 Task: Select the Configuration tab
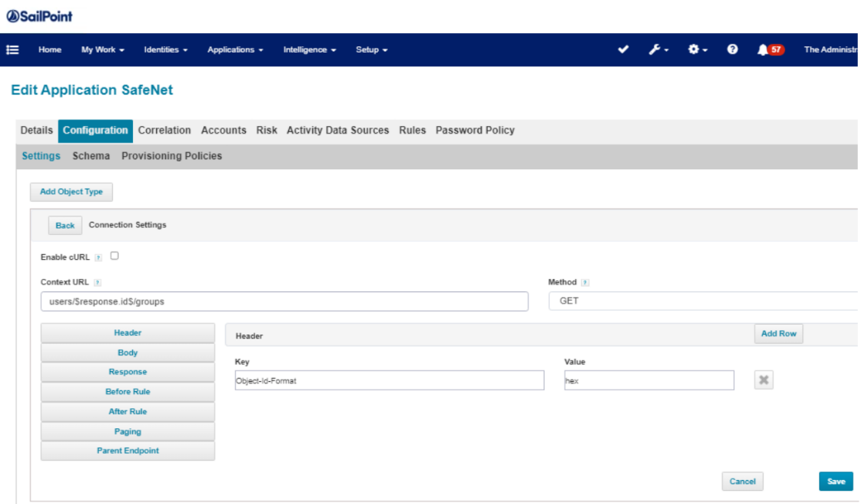point(96,131)
